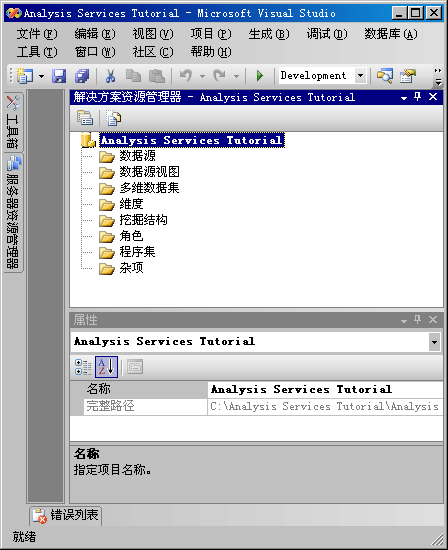This screenshot has height=550, width=448.
Task: Click the 完整路径 value C:\Analysis Services Tutorial
Action: point(325,407)
